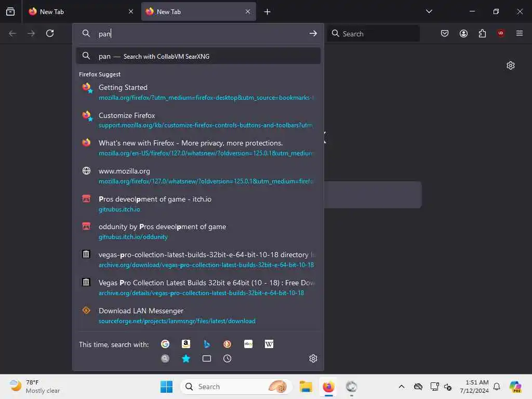Open the Getting Started suggestion

(x=198, y=92)
